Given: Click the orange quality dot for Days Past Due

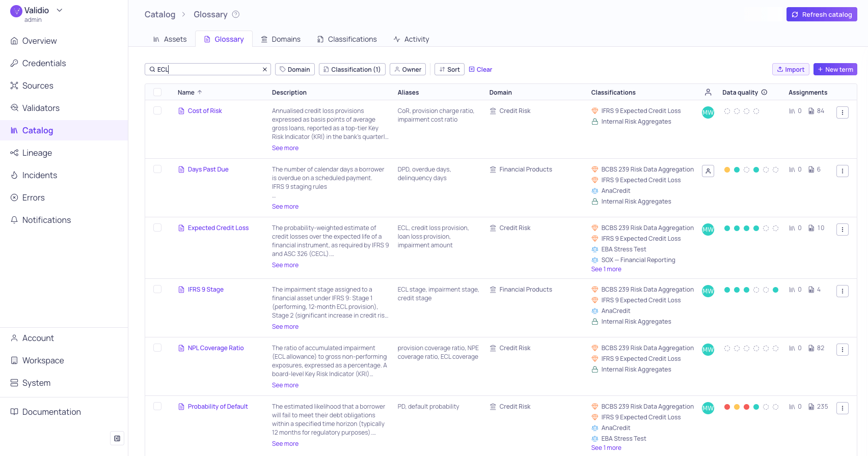Looking at the screenshot, I should click(x=727, y=170).
